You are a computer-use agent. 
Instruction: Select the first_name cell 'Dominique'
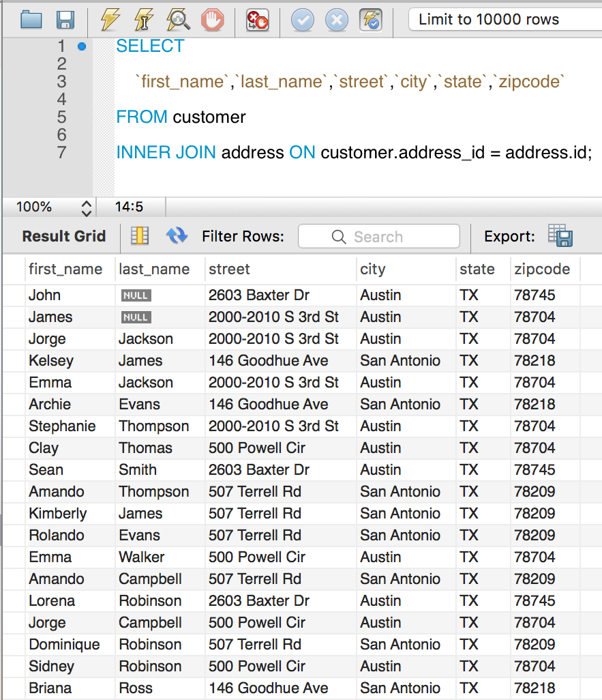70,645
